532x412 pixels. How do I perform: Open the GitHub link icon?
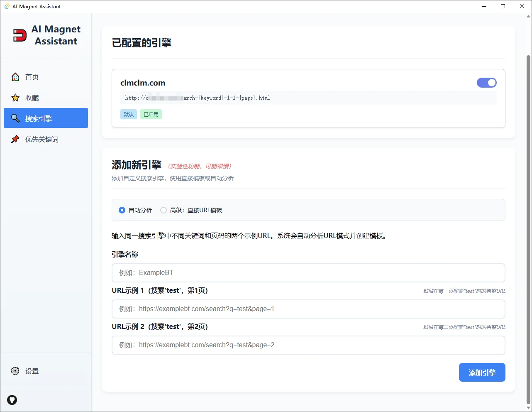click(12, 400)
